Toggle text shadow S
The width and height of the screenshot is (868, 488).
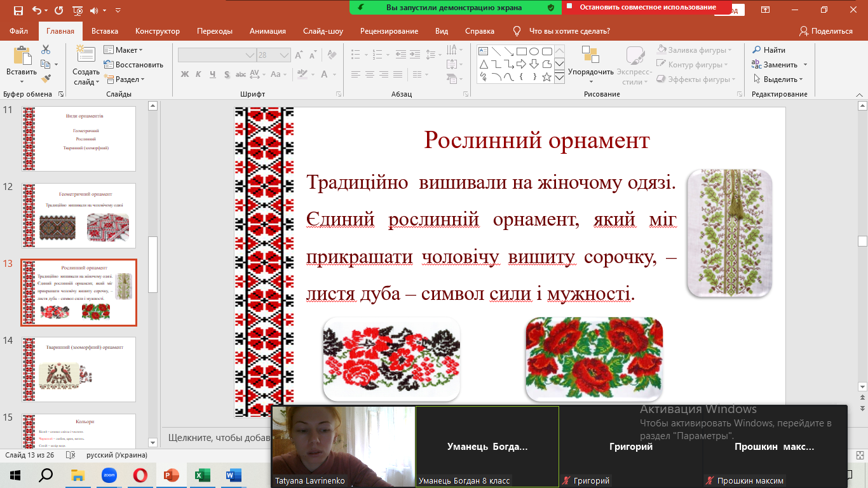click(227, 74)
